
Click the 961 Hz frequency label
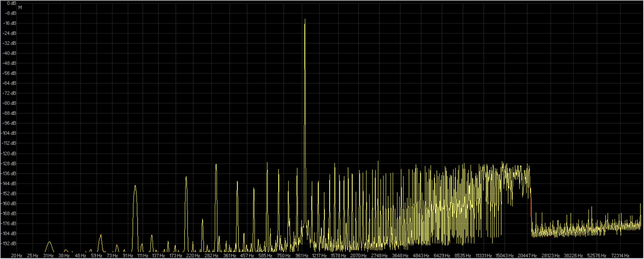click(x=302, y=256)
